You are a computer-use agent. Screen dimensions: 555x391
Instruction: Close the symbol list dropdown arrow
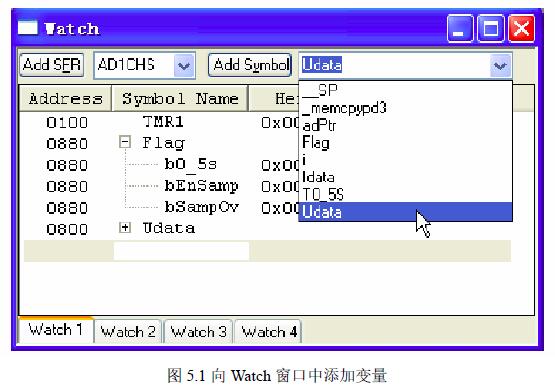(x=500, y=65)
